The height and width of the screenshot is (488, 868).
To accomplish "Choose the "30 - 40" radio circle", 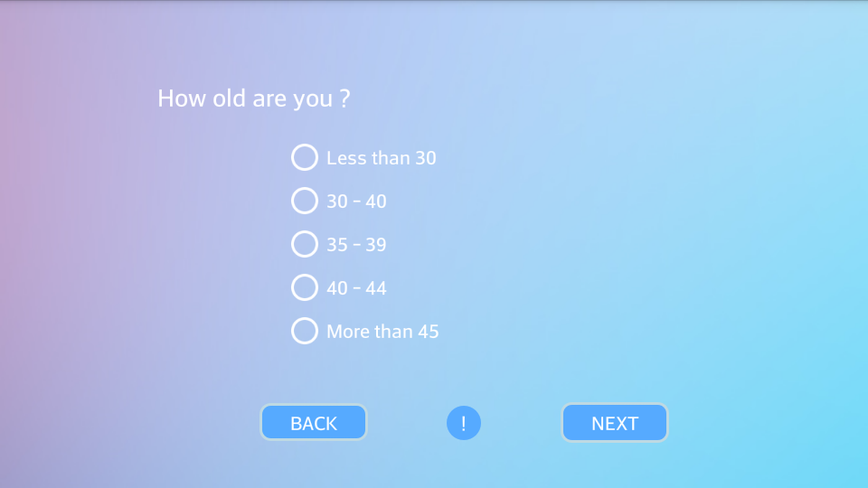I will 305,201.
